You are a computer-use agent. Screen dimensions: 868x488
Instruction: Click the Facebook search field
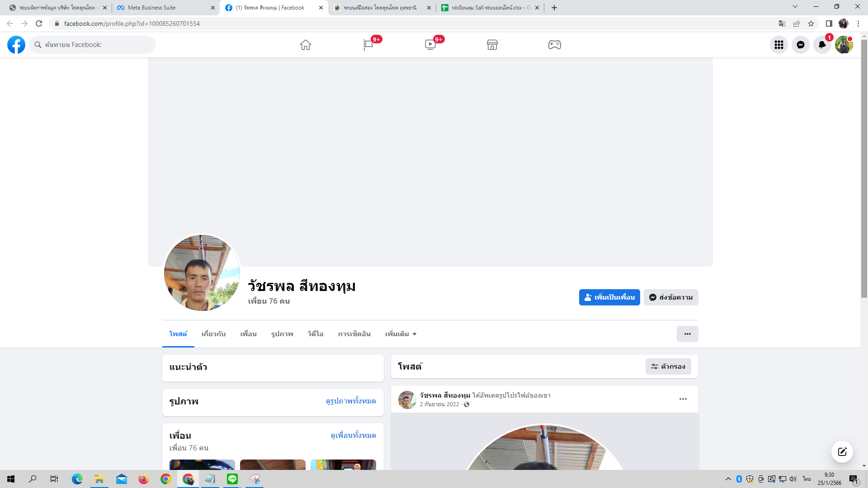(95, 45)
